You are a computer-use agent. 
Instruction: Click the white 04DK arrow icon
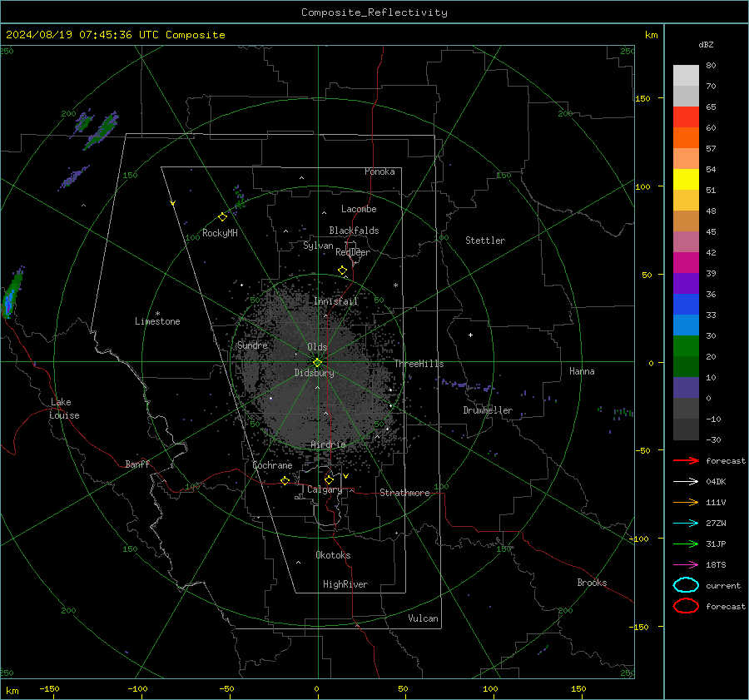click(686, 481)
